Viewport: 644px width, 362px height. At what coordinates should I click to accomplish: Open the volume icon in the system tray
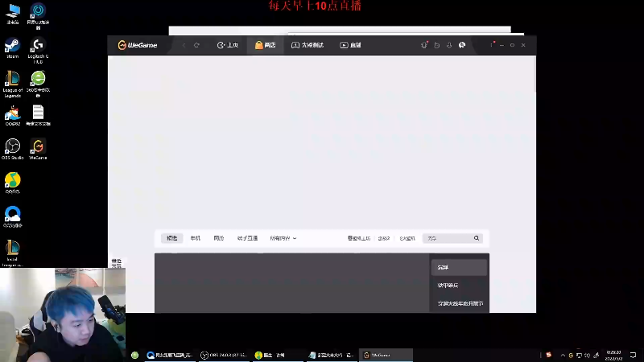pyautogui.click(x=588, y=355)
